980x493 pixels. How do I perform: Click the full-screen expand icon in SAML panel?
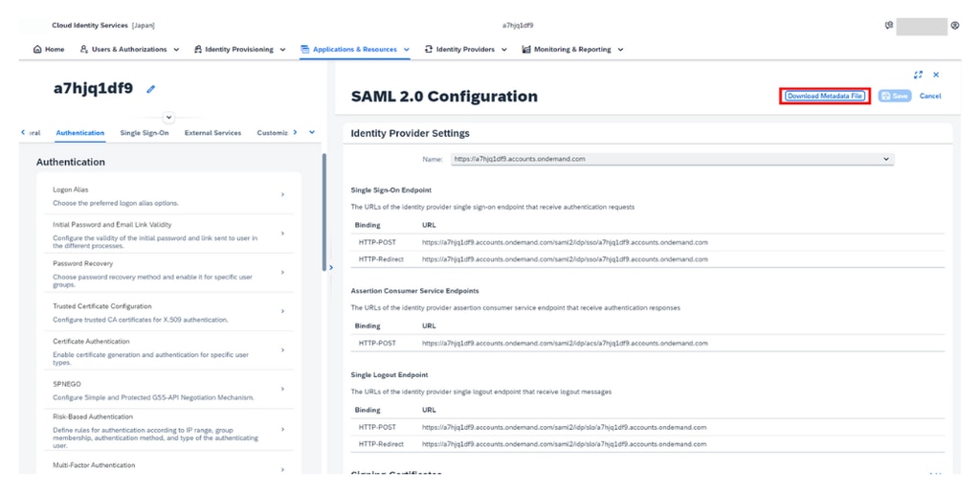pyautogui.click(x=918, y=75)
